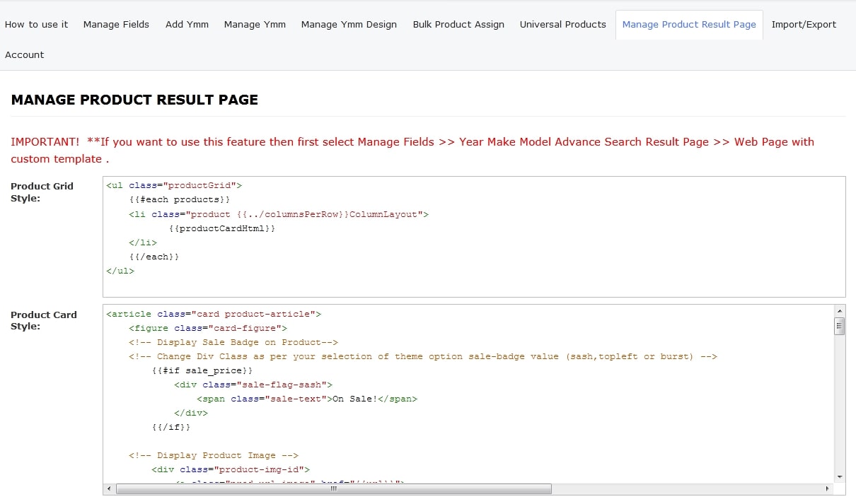Click the right arrow of horizontal scrollbar
This screenshot has width=856, height=504.
(828, 488)
